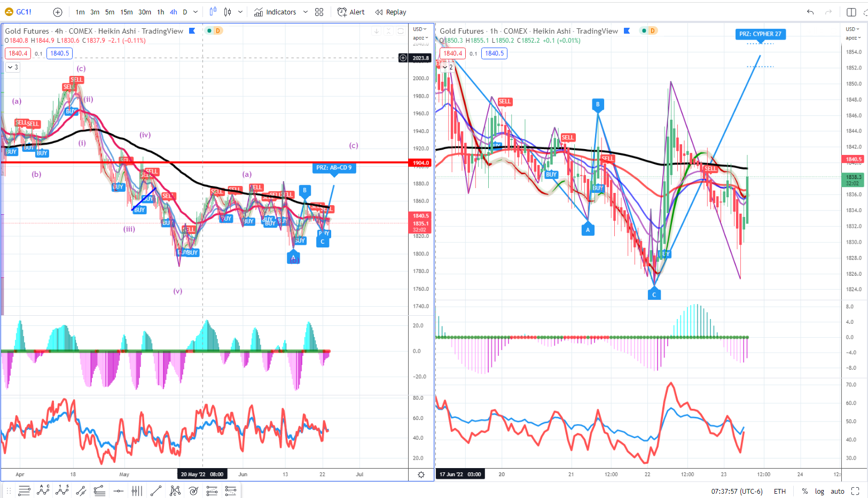
Task: Click the 07:37:57 (UTC-6) timezone clock
Action: [x=737, y=491]
